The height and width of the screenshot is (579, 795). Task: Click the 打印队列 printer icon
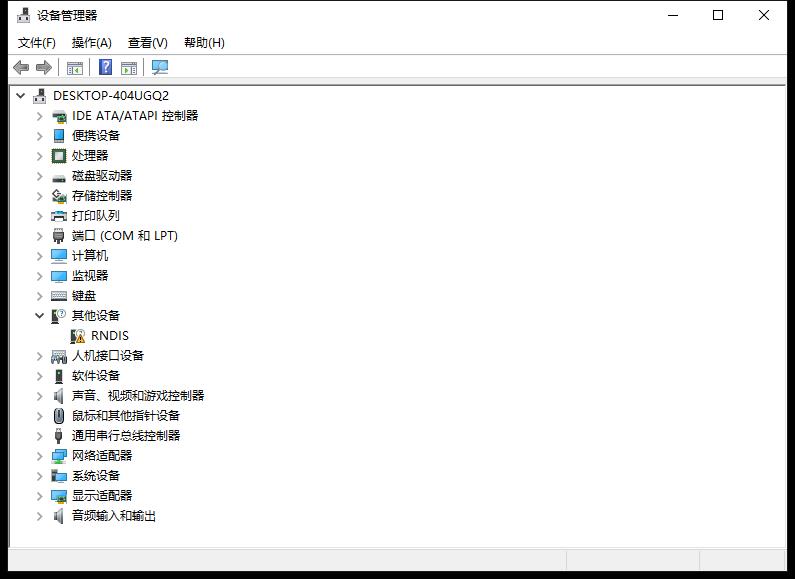(x=59, y=216)
